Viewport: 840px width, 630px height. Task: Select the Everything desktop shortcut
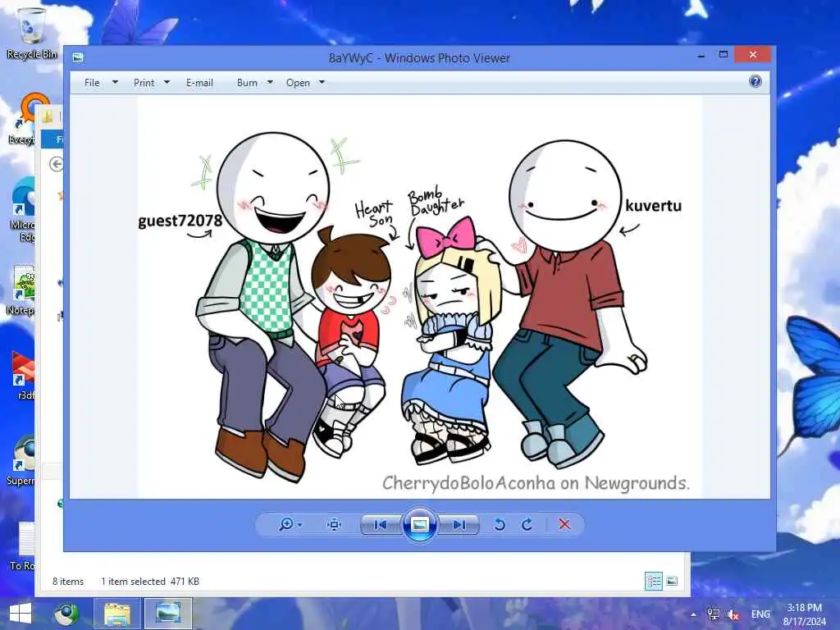(22, 119)
